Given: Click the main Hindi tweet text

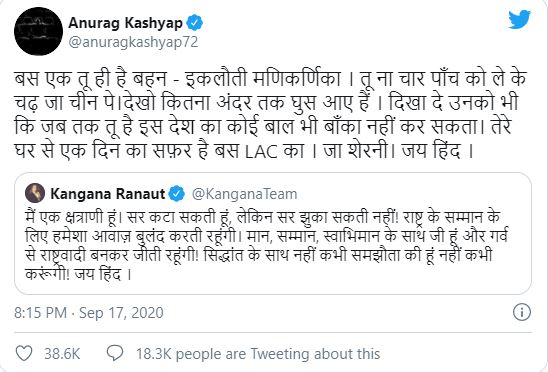Looking at the screenshot, I should pos(270,115).
